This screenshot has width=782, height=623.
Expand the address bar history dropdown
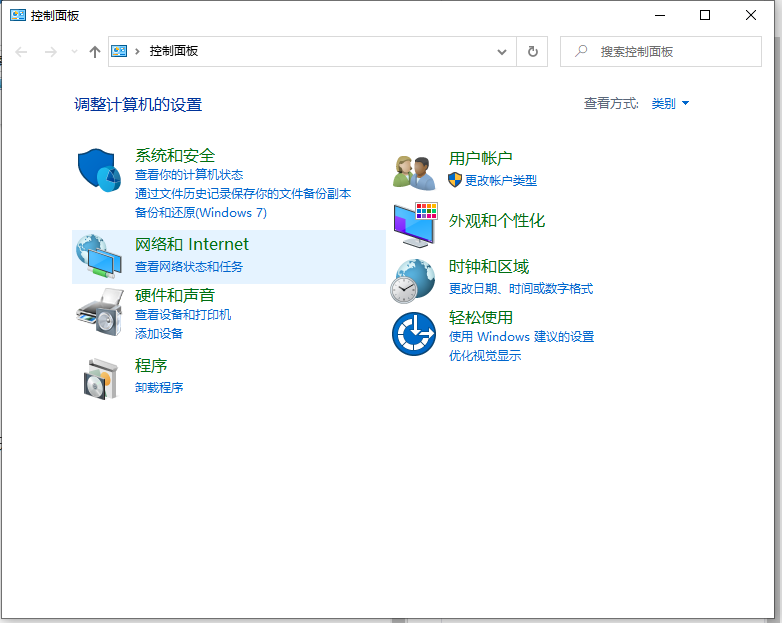[x=502, y=51]
